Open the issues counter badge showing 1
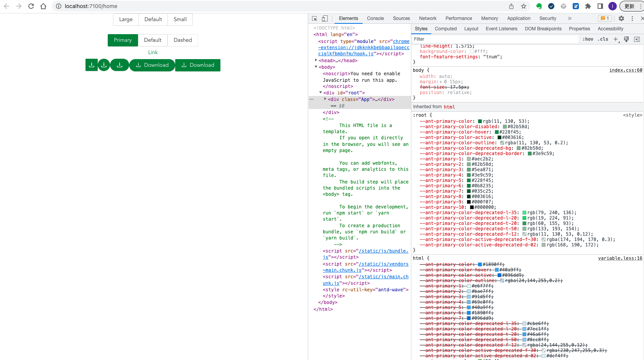The image size is (644, 360). [605, 18]
